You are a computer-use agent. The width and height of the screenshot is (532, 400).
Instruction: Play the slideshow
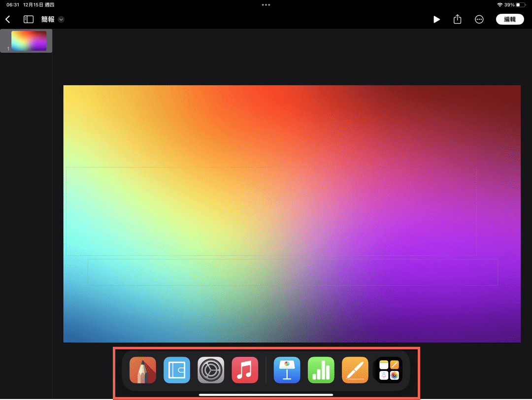pos(436,19)
